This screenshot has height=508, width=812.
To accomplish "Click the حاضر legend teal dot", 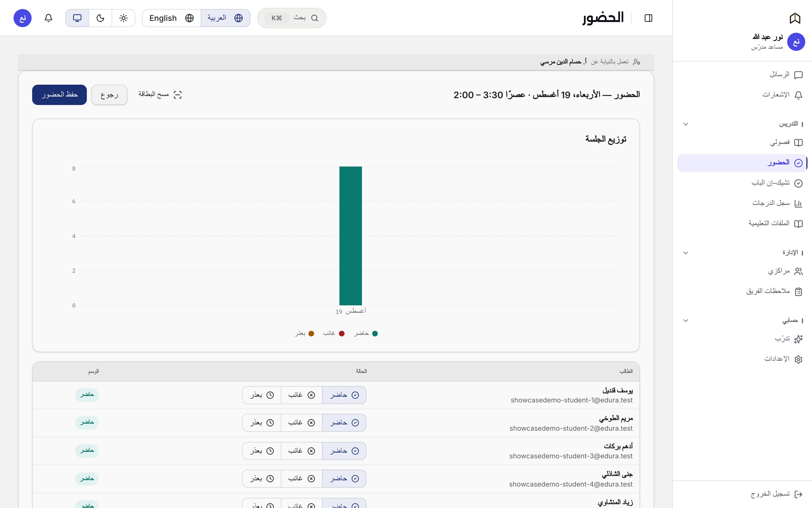I will [x=375, y=333].
